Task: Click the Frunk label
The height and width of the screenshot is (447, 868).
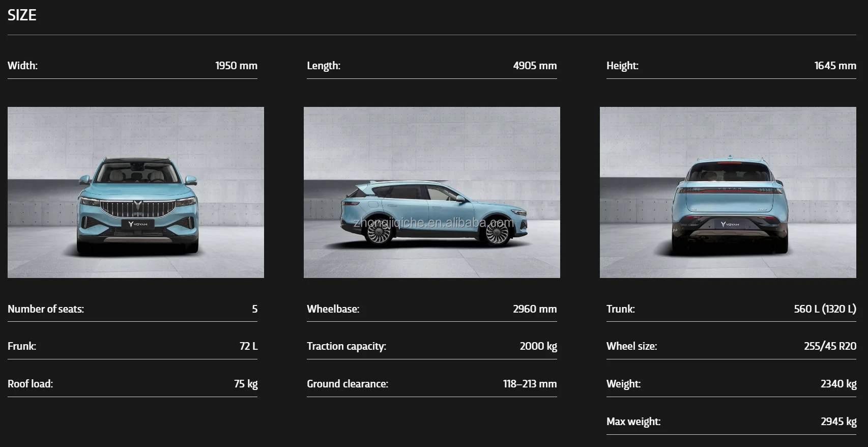Action: [x=22, y=346]
